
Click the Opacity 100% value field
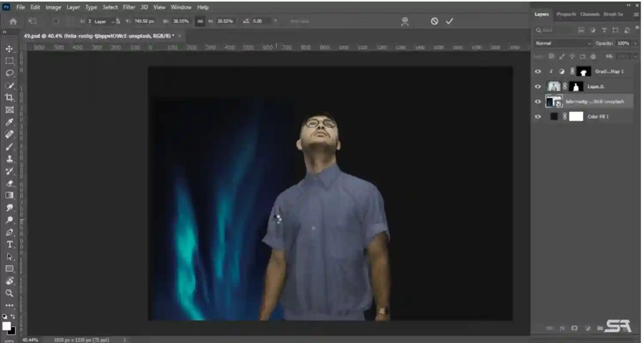tap(623, 43)
